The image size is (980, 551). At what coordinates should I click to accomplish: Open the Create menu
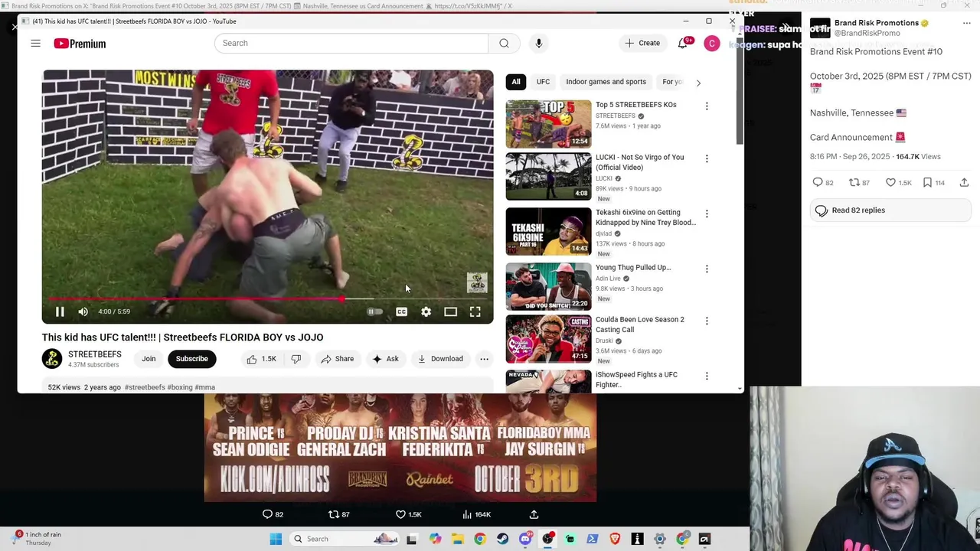coord(642,43)
